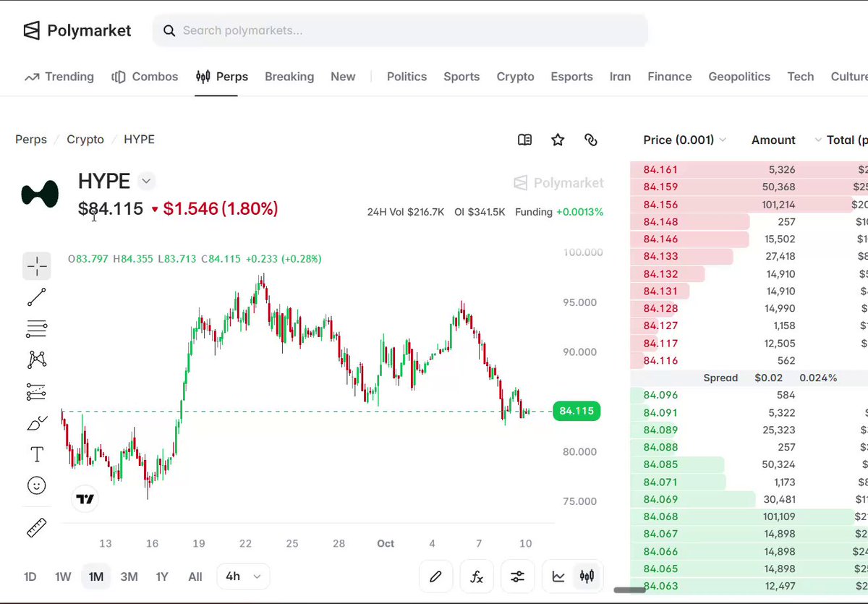This screenshot has width=868, height=604.
Task: Click the TradingView logo on chart
Action: click(x=85, y=498)
